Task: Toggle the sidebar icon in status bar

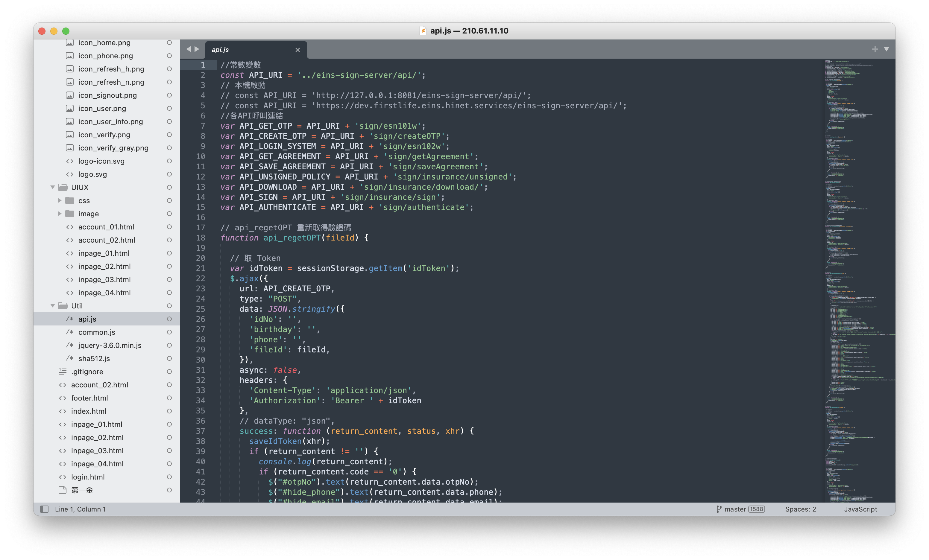Action: [45, 509]
